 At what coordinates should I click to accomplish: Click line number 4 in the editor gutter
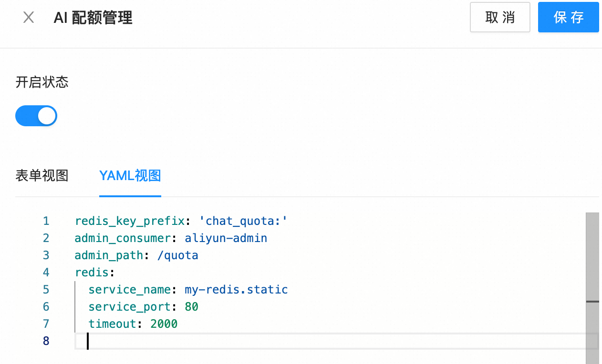(x=46, y=273)
